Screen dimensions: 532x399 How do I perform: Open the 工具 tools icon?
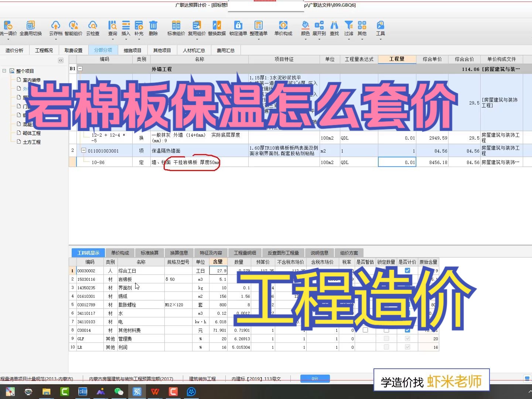pyautogui.click(x=381, y=25)
